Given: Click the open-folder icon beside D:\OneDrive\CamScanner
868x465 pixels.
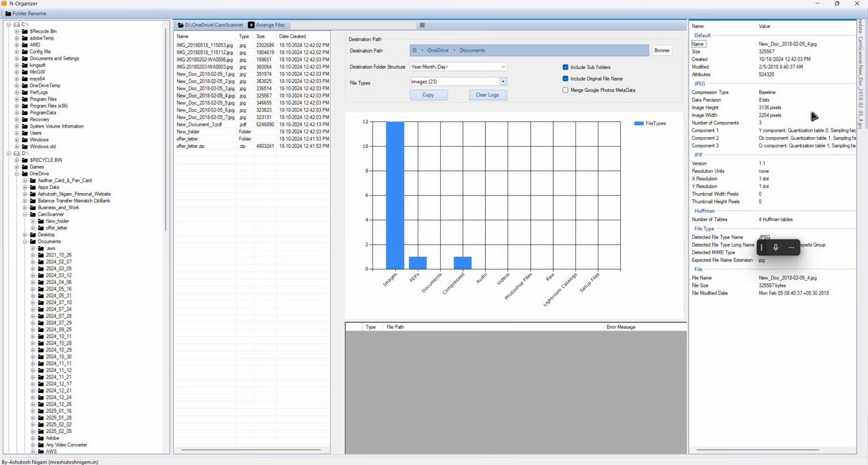Looking at the screenshot, I should tap(181, 25).
